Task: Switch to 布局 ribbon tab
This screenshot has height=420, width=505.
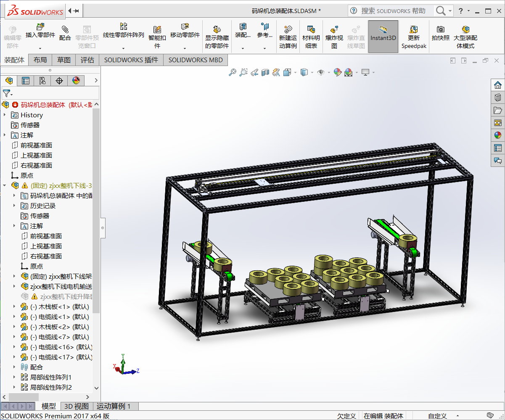Action: tap(40, 60)
